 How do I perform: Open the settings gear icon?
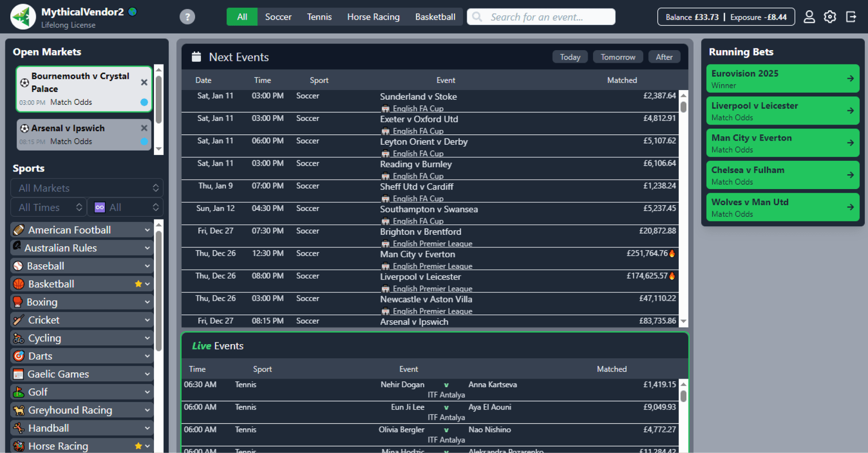(x=830, y=17)
